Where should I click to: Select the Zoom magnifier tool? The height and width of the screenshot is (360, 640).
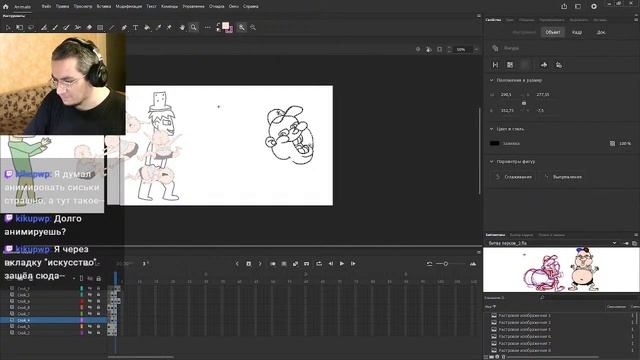tap(194, 27)
